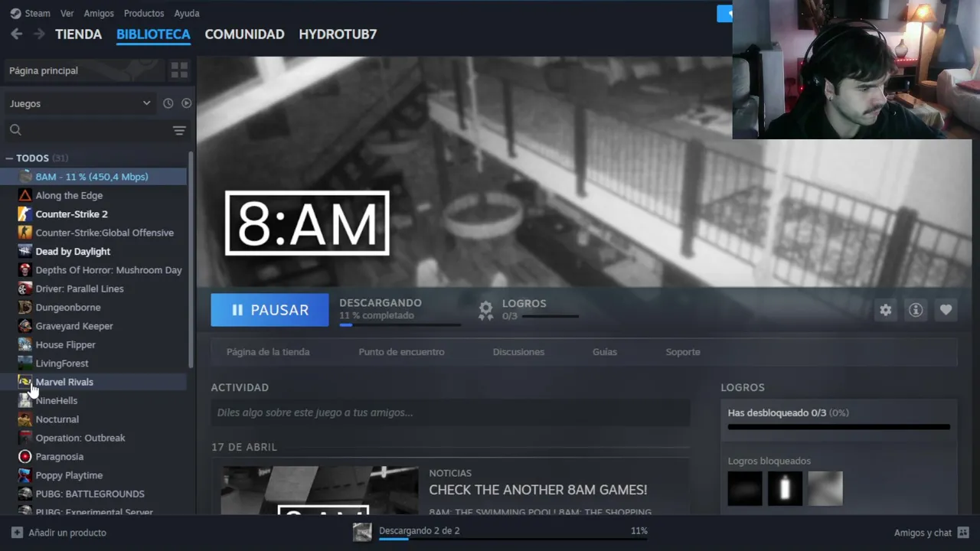Select Operation: Outbreak game icon
Screen dimensions: 980x551
(25, 438)
